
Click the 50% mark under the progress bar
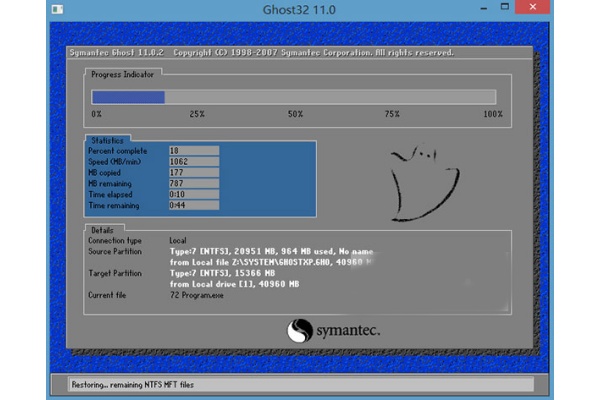295,114
